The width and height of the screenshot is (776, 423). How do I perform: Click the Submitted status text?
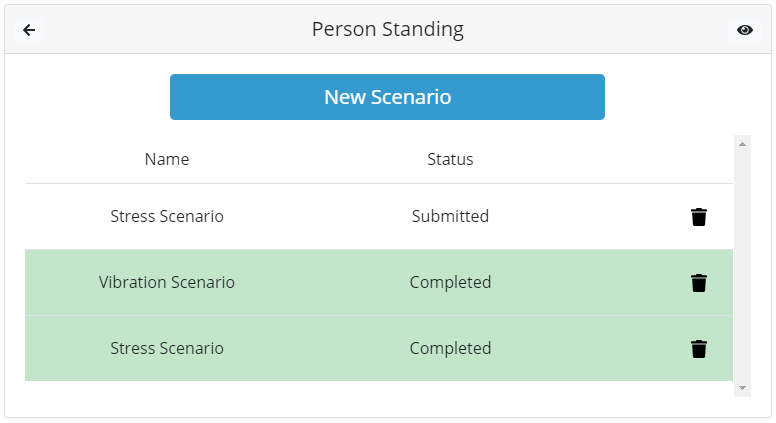click(x=450, y=216)
